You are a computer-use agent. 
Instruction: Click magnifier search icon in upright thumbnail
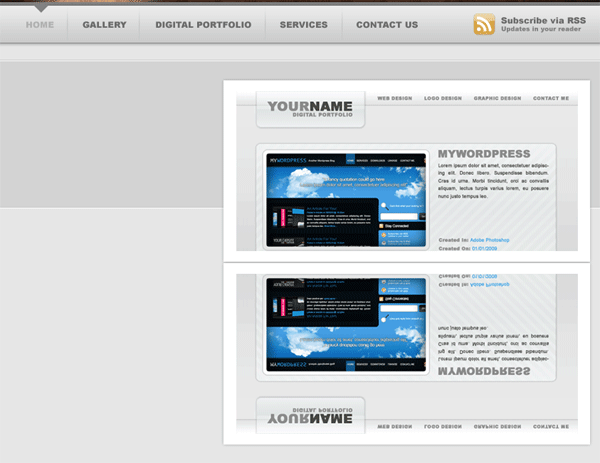[385, 207]
